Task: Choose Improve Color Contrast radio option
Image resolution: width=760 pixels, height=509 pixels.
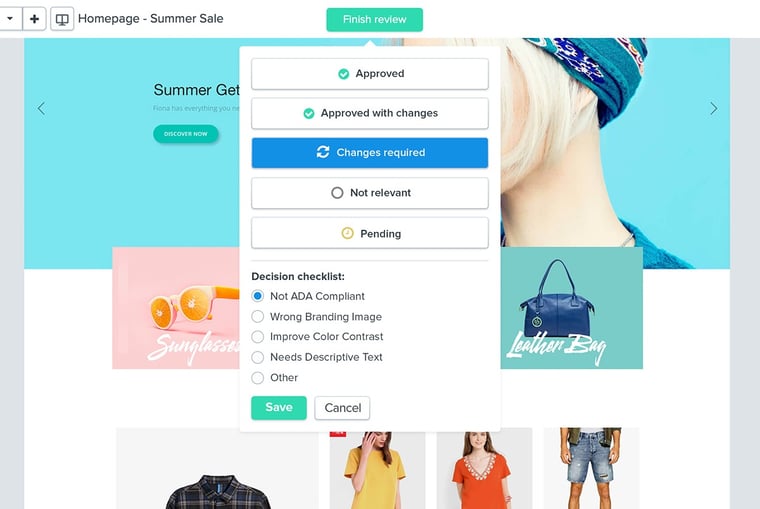Action: (x=257, y=336)
